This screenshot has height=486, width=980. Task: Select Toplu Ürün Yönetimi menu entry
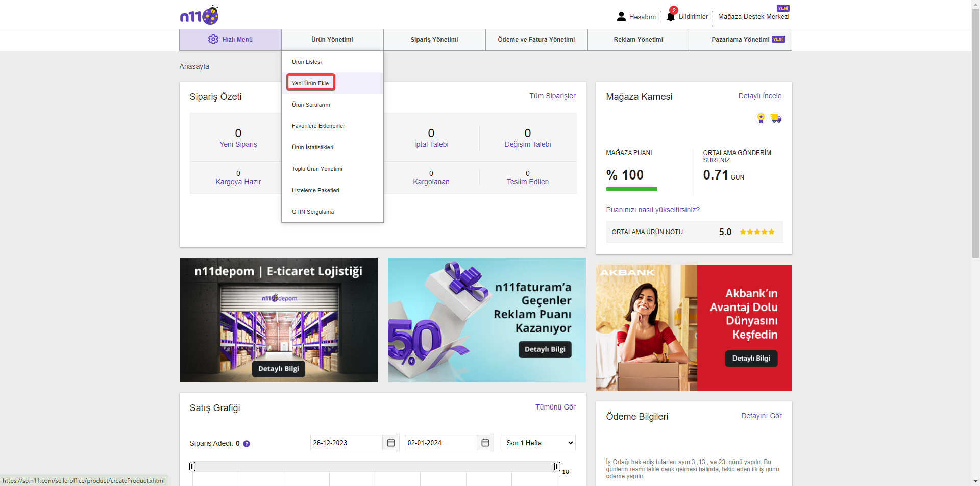tap(332, 169)
